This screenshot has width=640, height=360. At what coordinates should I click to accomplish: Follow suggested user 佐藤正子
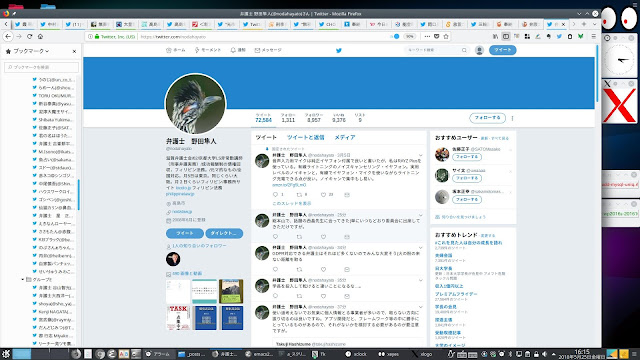(x=467, y=157)
